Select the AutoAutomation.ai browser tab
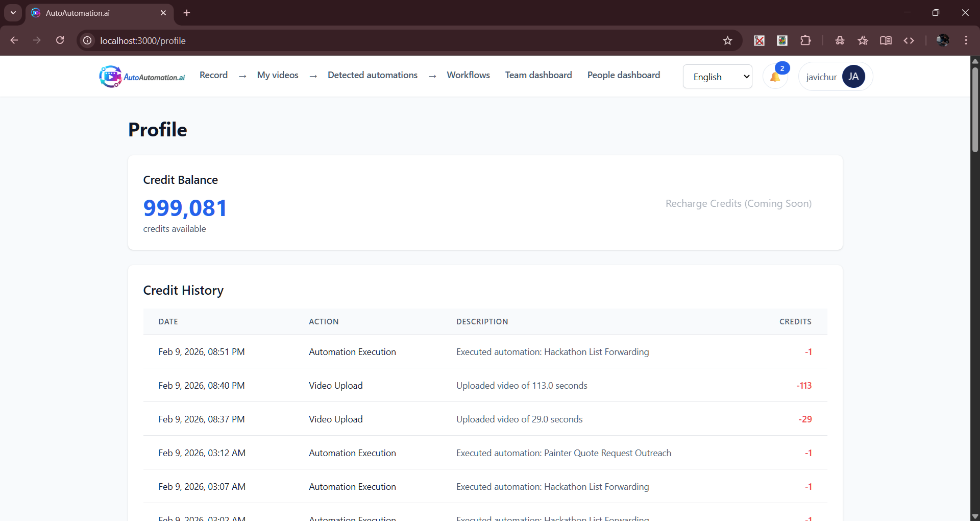 [100, 13]
